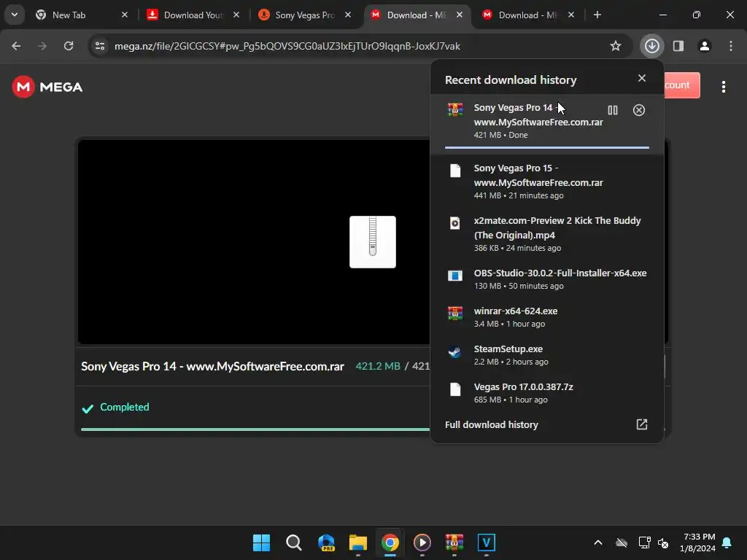Open the media player icon in the taskbar
The width and height of the screenshot is (747, 560).
[422, 542]
